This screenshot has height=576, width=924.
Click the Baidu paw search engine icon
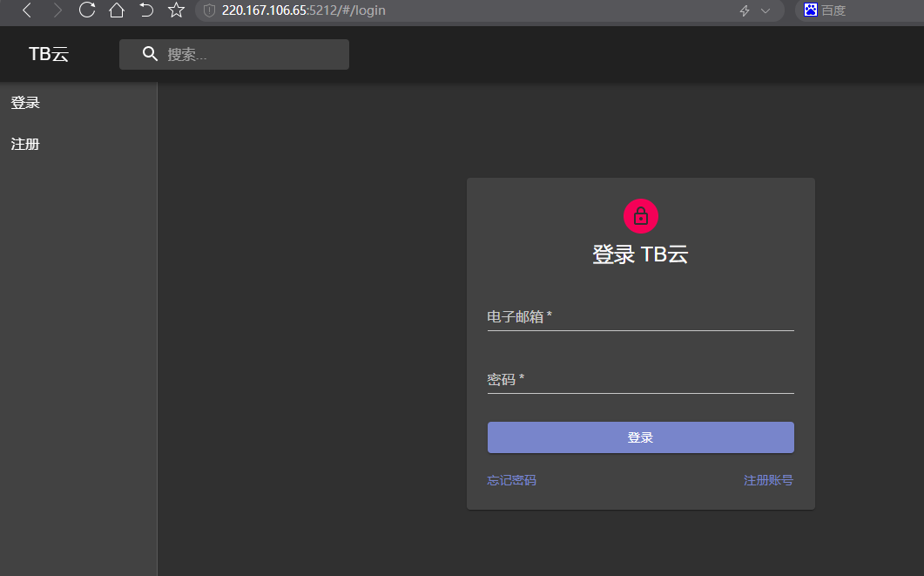pyautogui.click(x=811, y=10)
